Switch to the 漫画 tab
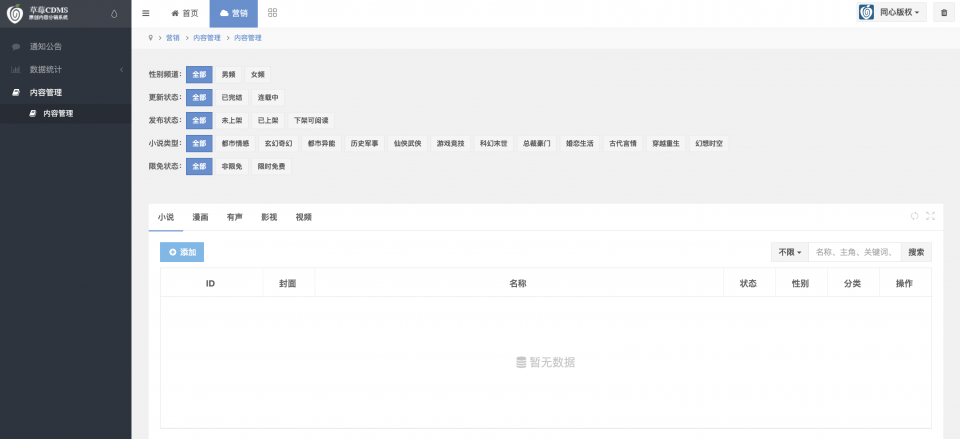 [x=200, y=216]
